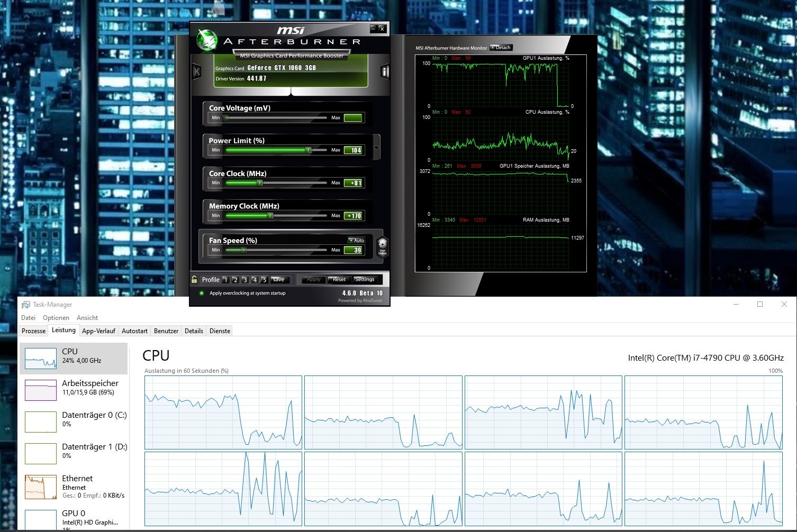Screen dimensions: 797x532
Task: Maximize the Task-Manager window
Action: pyautogui.click(x=760, y=304)
